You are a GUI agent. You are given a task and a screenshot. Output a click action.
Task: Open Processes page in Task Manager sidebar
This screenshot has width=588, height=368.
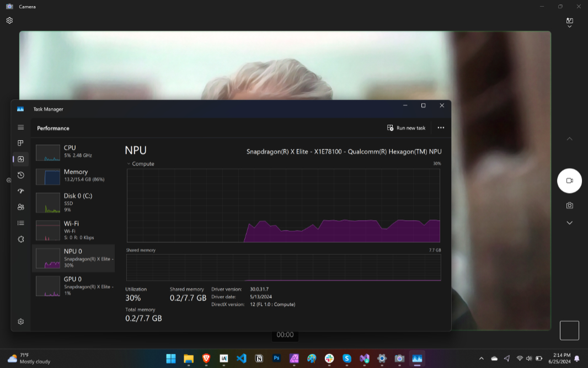click(x=20, y=143)
